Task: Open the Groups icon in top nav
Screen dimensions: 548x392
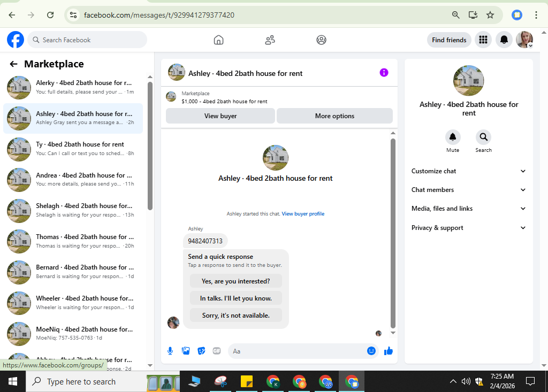Action: [x=321, y=40]
